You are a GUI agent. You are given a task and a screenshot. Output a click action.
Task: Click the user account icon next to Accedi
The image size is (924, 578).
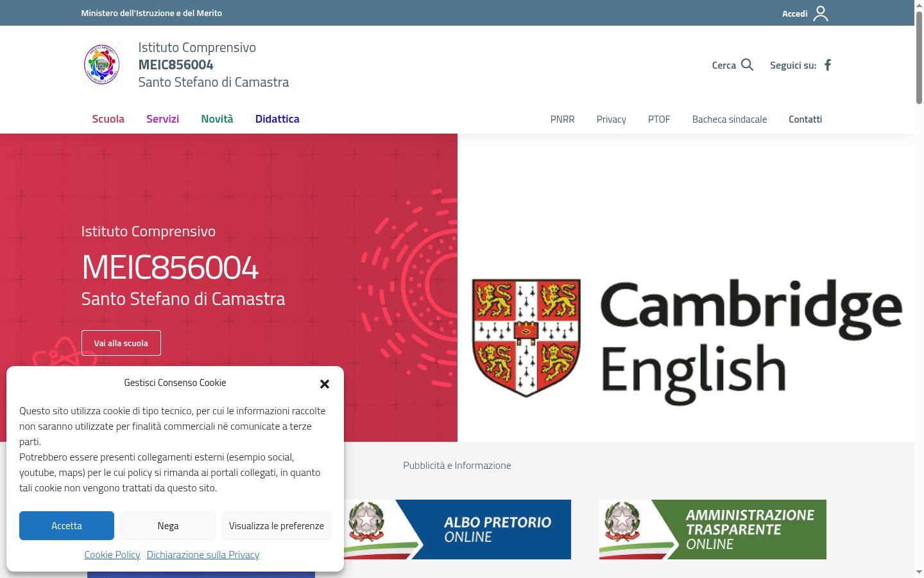pos(821,13)
